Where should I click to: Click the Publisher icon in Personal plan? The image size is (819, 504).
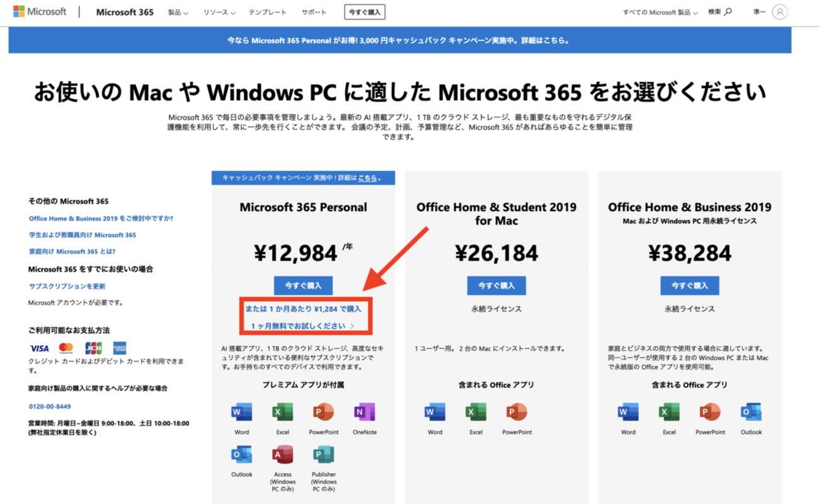[x=323, y=455]
